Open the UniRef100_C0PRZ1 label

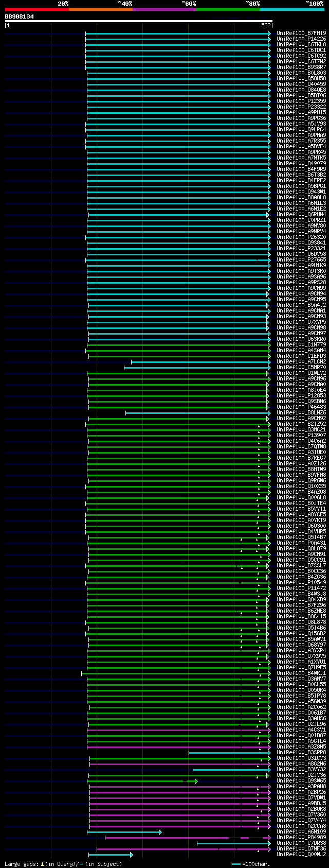click(301, 220)
